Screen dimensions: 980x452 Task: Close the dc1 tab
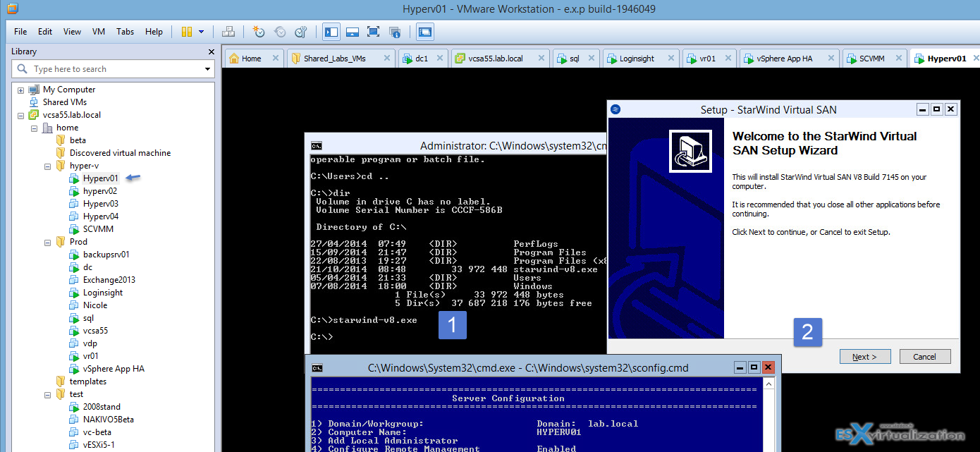point(441,59)
